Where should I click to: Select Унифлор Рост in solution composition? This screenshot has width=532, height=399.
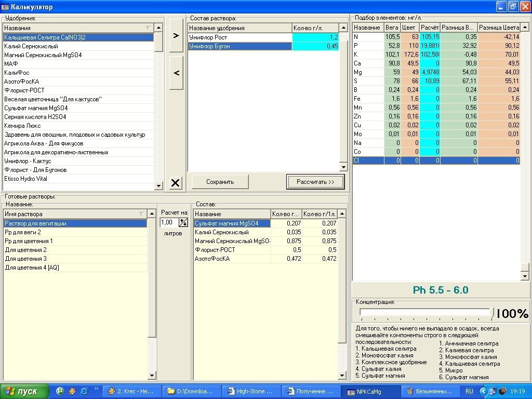click(x=240, y=37)
